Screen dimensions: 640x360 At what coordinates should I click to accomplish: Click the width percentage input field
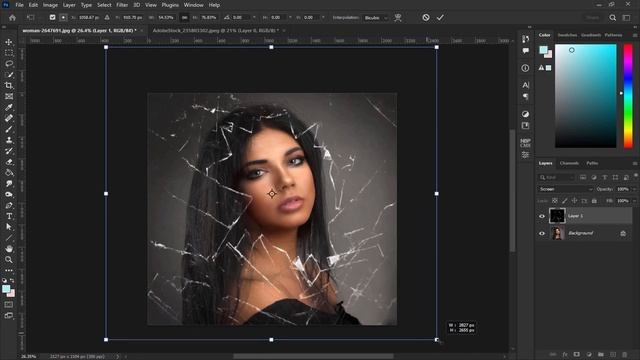(x=166, y=18)
